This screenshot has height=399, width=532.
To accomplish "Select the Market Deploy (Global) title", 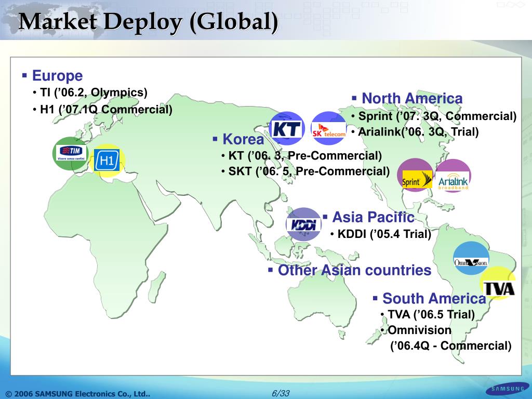I will click(x=148, y=22).
